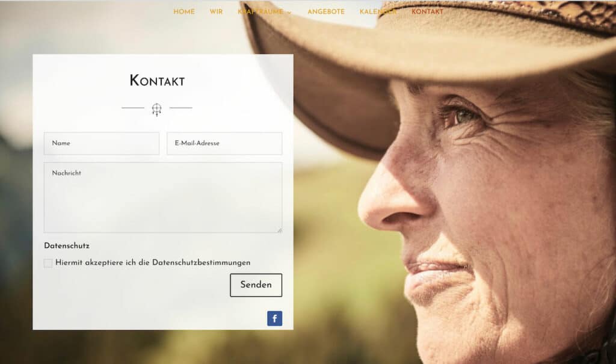
Task: Accept the Datenschutzbestimmungen checkbox
Action: (48, 263)
